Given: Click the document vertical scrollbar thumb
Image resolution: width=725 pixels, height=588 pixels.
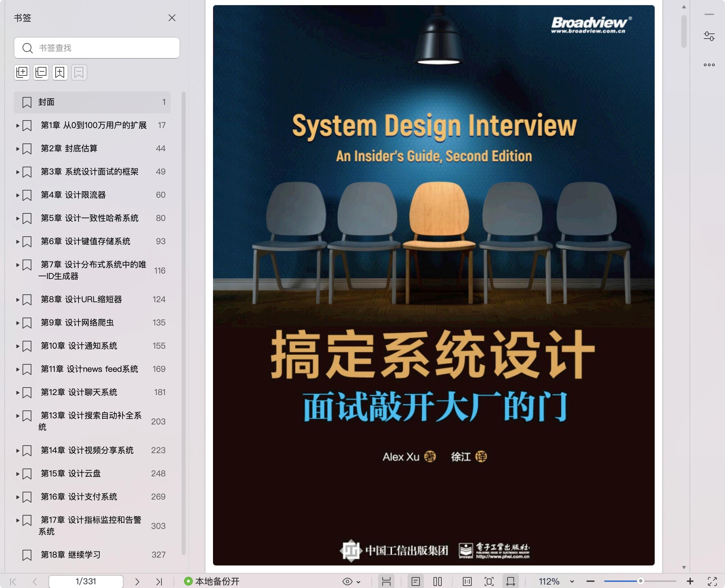Looking at the screenshot, I should (x=684, y=32).
